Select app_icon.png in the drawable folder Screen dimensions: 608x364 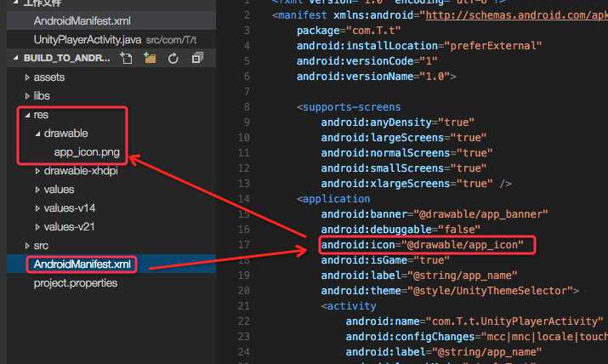click(87, 152)
